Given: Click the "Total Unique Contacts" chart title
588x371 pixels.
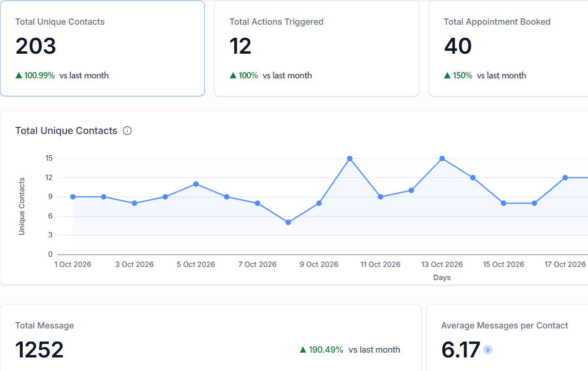Looking at the screenshot, I should pos(66,131).
